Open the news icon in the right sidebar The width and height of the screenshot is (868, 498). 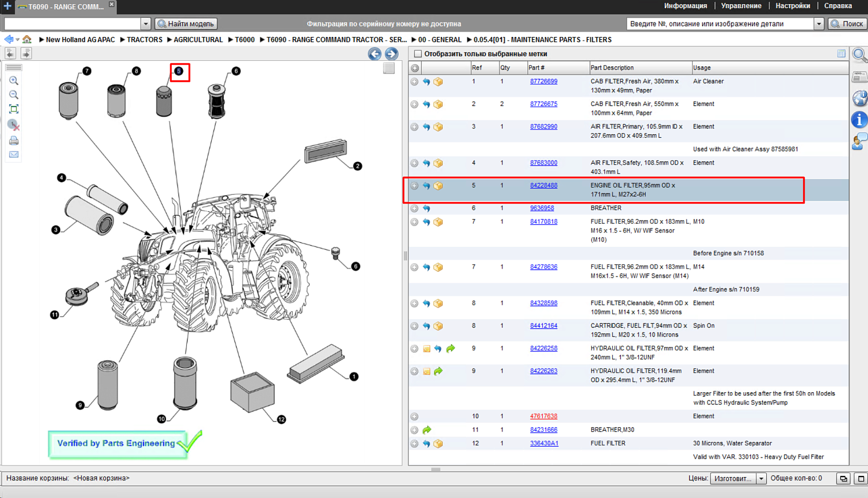(860, 77)
